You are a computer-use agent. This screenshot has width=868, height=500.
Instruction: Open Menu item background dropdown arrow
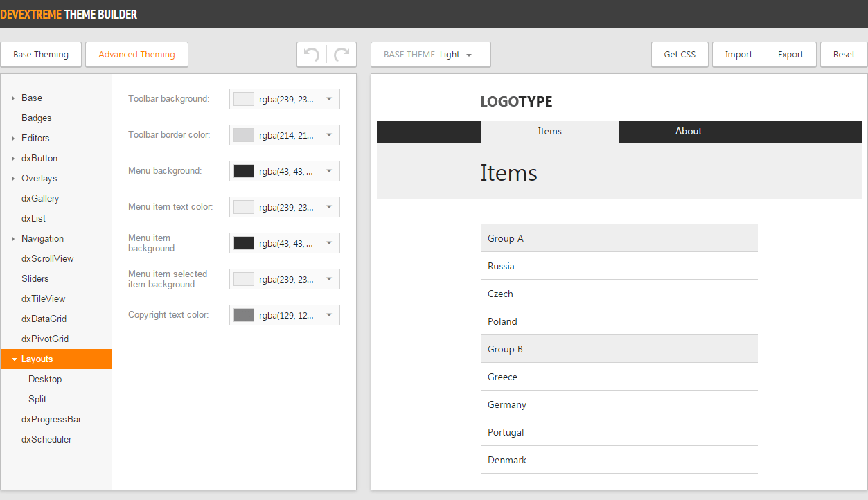tap(329, 243)
